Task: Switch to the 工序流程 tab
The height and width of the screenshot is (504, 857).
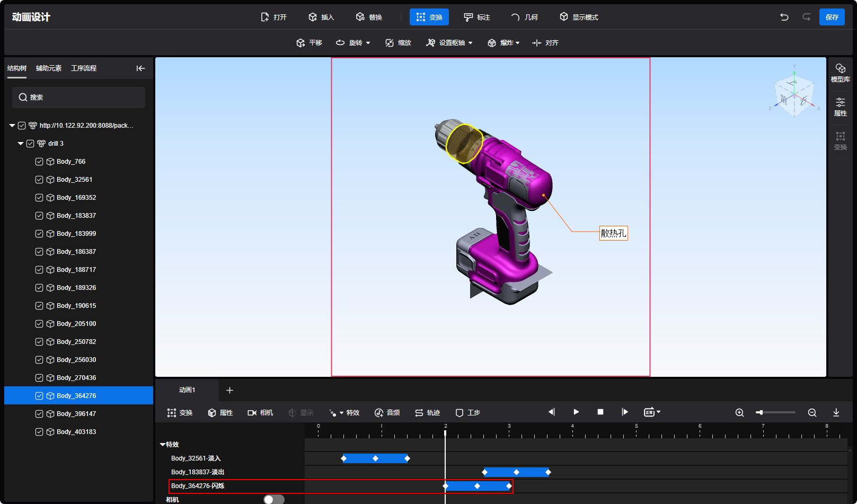Action: [84, 68]
